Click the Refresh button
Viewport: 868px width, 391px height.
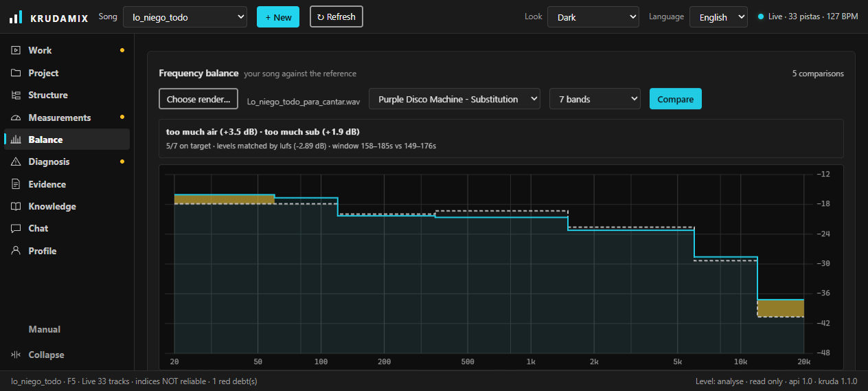coord(336,16)
